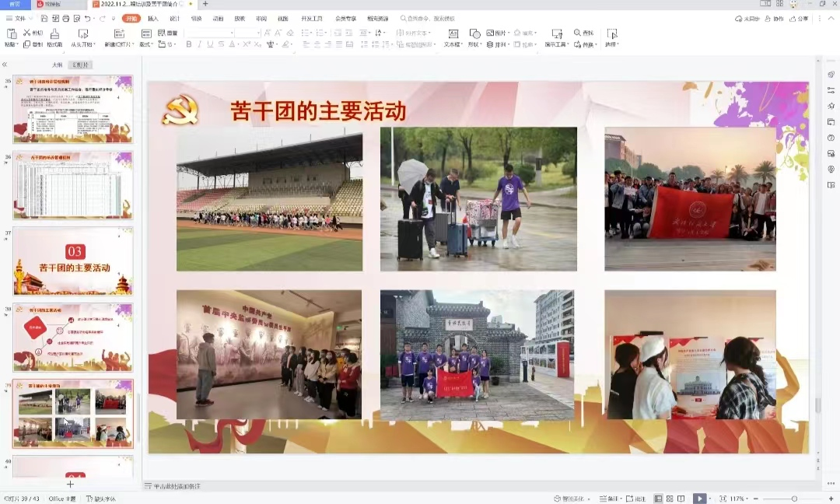Click the Save icon in quick access toolbar
The width and height of the screenshot is (840, 504).
[43, 18]
